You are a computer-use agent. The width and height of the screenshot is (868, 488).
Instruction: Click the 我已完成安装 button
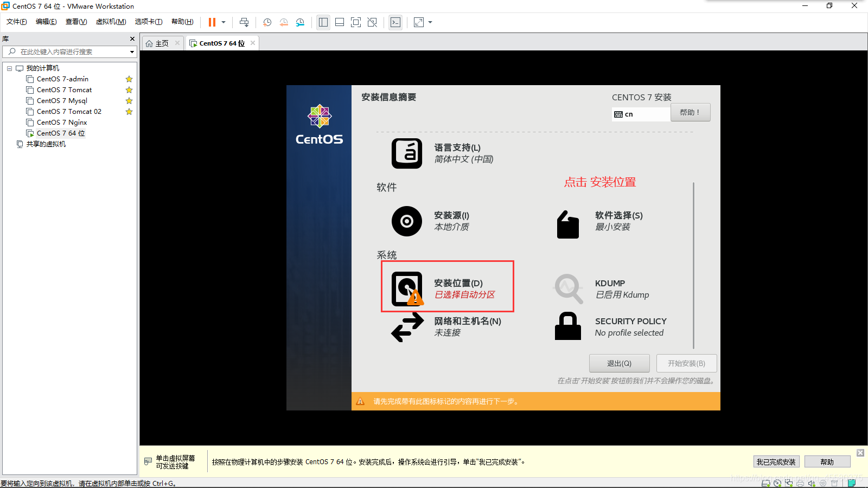776,462
